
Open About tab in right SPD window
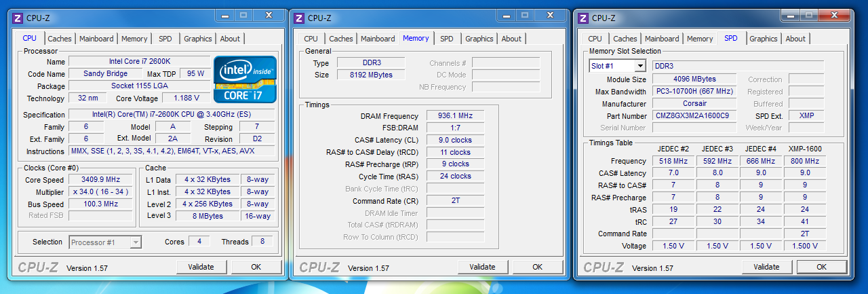[795, 39]
